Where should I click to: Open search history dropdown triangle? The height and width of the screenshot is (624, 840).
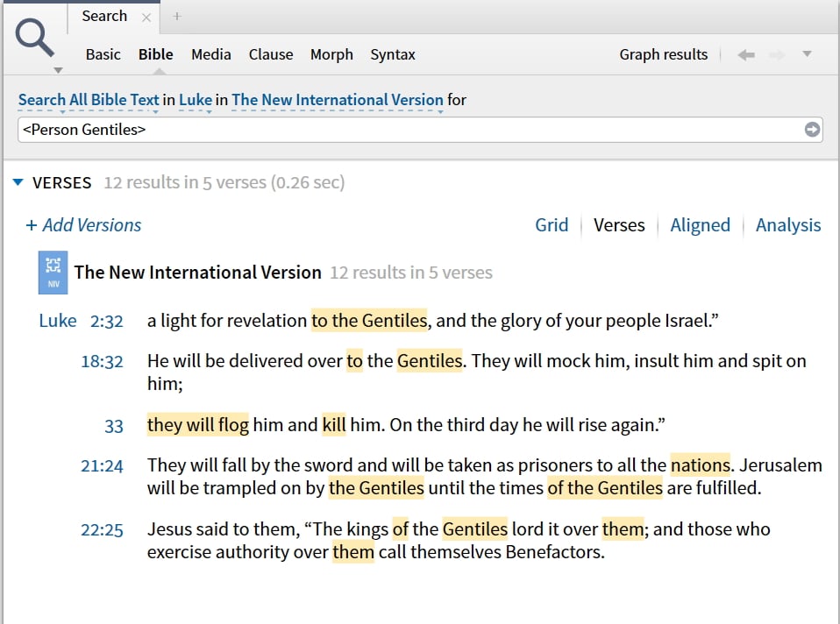[807, 54]
